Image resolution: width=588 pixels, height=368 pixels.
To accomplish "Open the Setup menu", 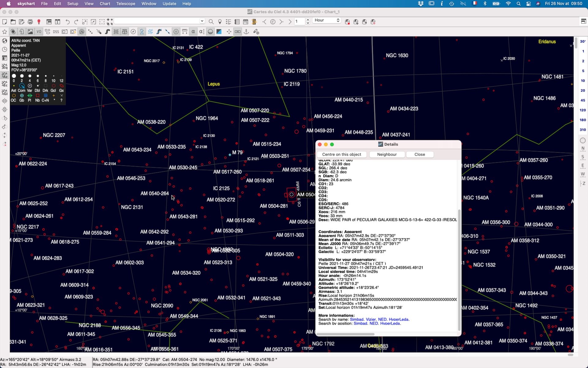I will point(73,4).
